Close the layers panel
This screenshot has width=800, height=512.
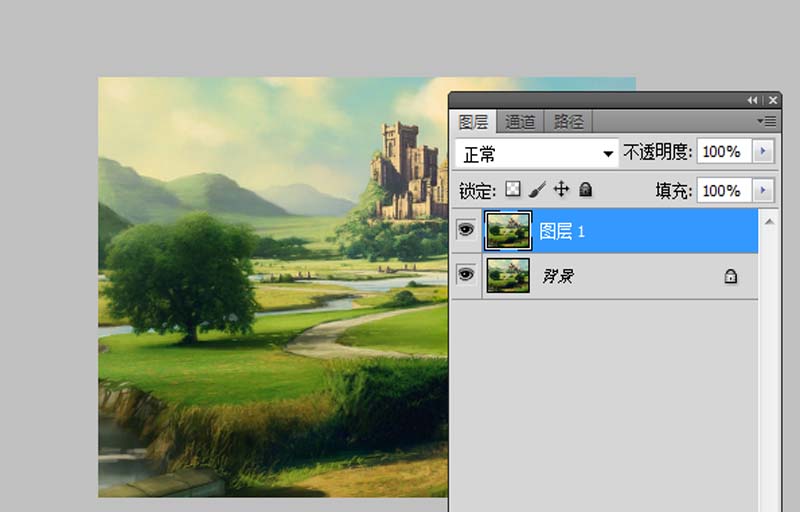coord(773,100)
